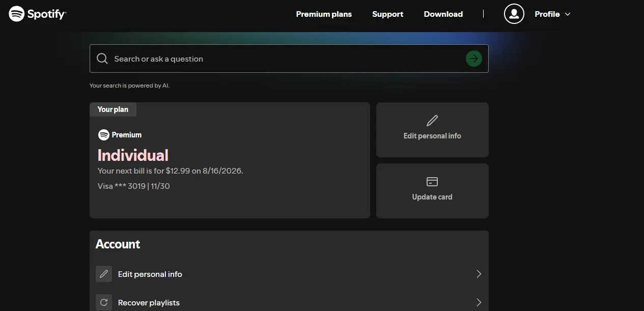The height and width of the screenshot is (311, 644).
Task: Click the credit card icon above Update card
Action: point(432,182)
